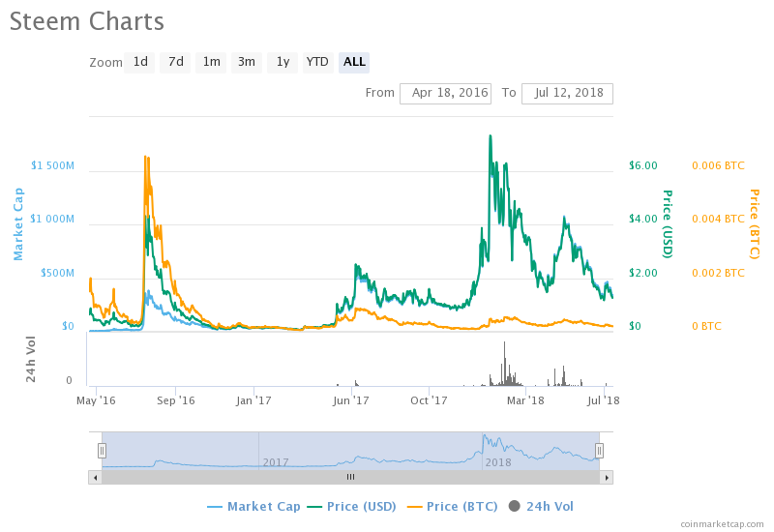Click the 0 BTC axis label

(x=706, y=326)
